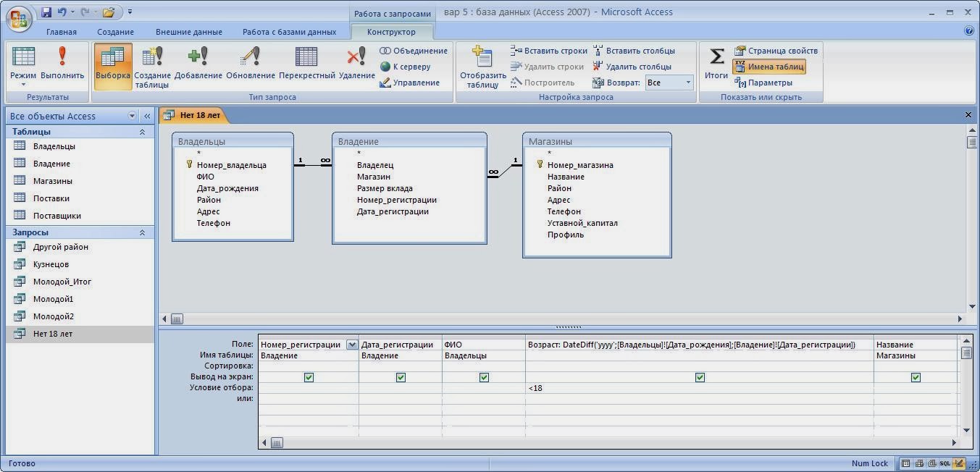Select Дата_рождения field in Владельцы table
Image resolution: width=980 pixels, height=472 pixels.
[x=227, y=188]
